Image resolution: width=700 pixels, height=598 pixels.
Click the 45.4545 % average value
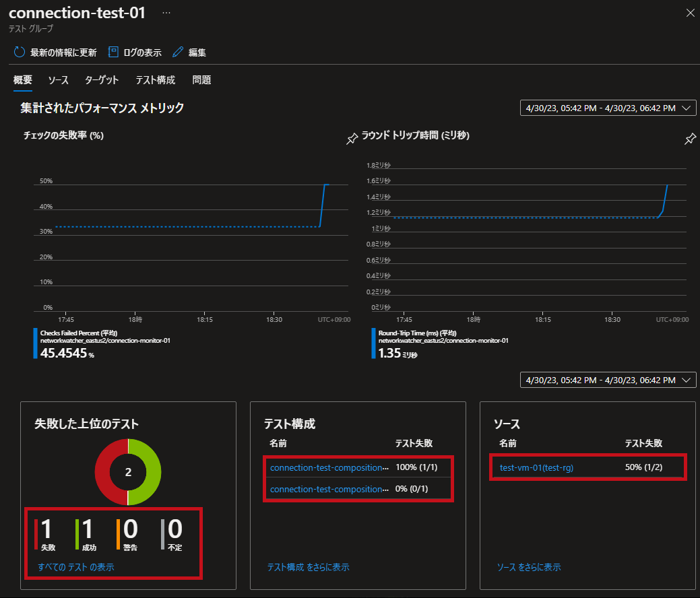(x=67, y=354)
